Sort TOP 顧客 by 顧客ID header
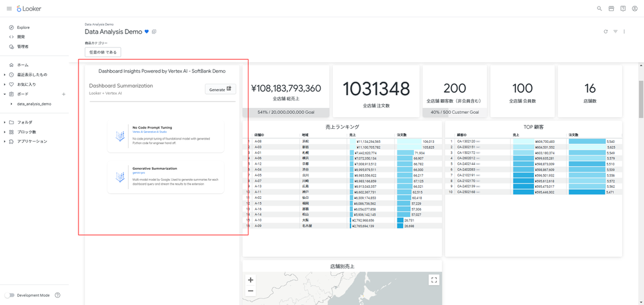644x305 pixels. coord(461,134)
